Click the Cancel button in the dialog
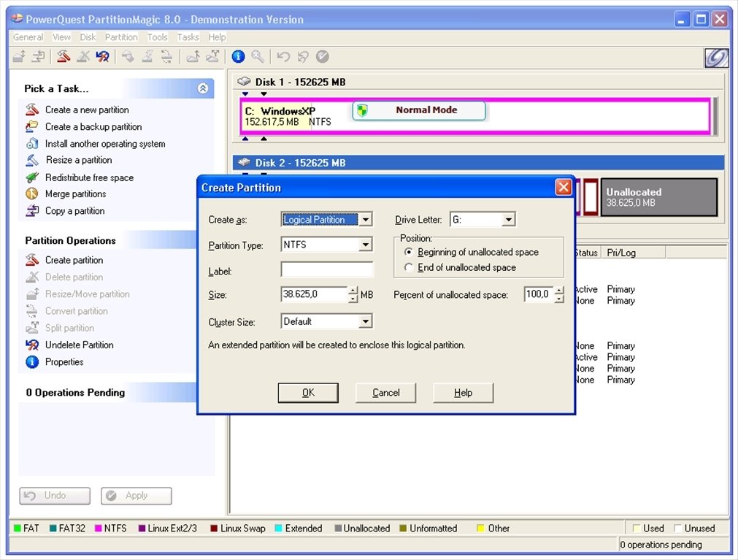Image resolution: width=738 pixels, height=560 pixels. point(386,393)
